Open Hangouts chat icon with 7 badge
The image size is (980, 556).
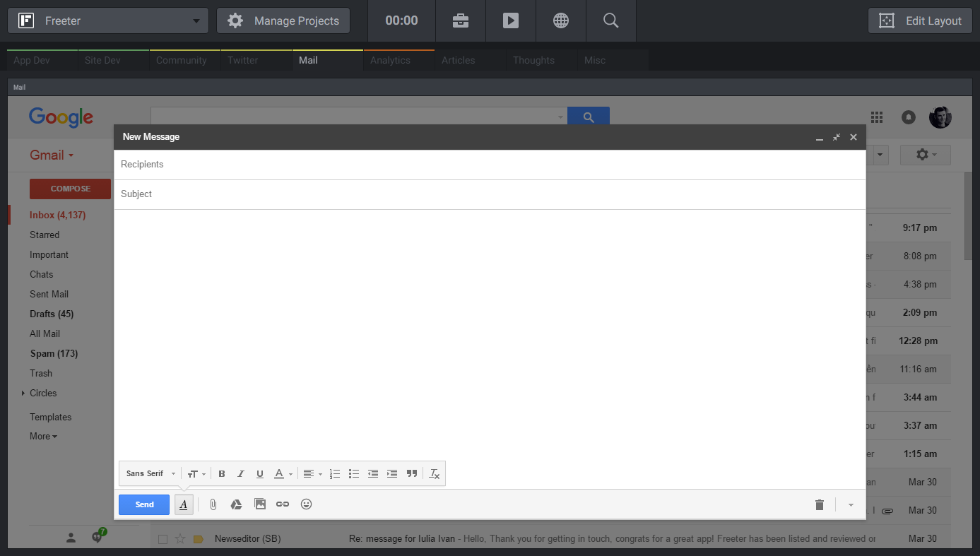pos(98,537)
